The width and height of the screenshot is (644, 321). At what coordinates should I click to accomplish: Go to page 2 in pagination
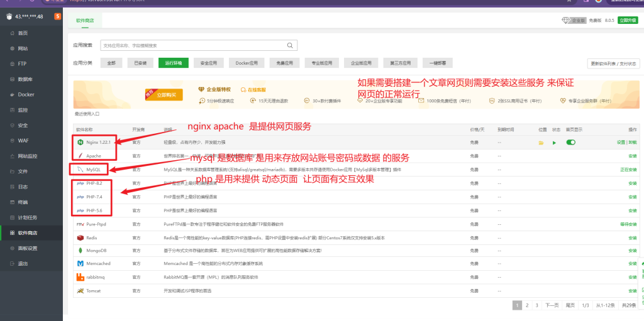[526, 305]
